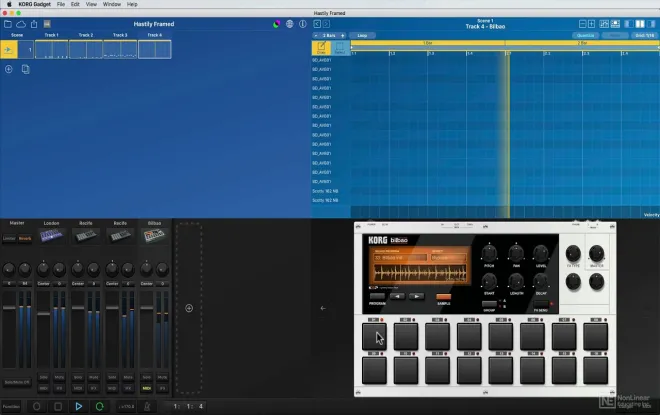Select Track 4 clip in Scene 1

[154, 49]
